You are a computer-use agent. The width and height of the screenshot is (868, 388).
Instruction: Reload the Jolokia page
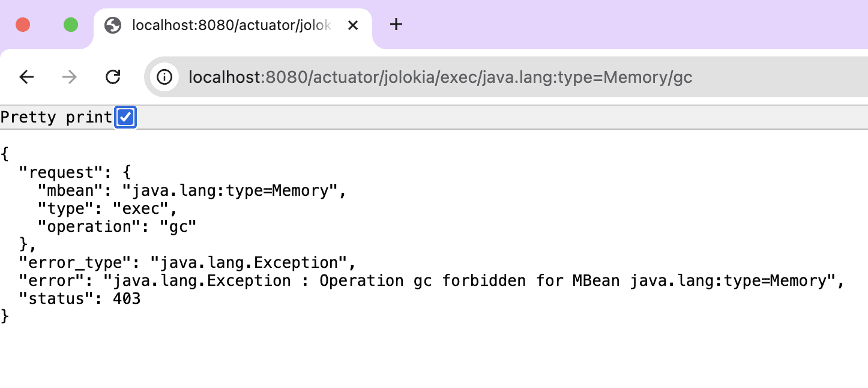point(113,77)
